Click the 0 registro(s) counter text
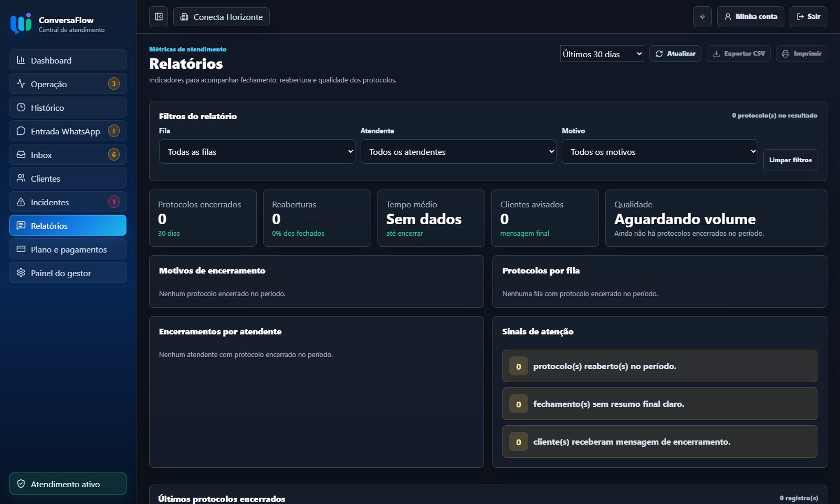Viewport: 840px width, 504px height. pyautogui.click(x=799, y=498)
